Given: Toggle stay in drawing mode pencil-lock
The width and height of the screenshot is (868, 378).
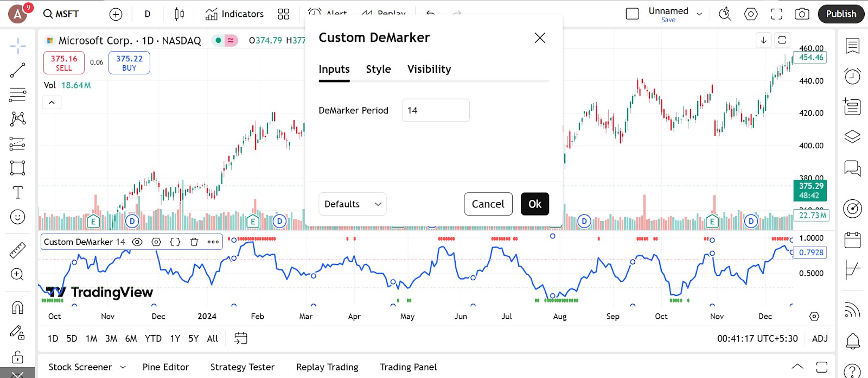Looking at the screenshot, I should pyautogui.click(x=17, y=332).
